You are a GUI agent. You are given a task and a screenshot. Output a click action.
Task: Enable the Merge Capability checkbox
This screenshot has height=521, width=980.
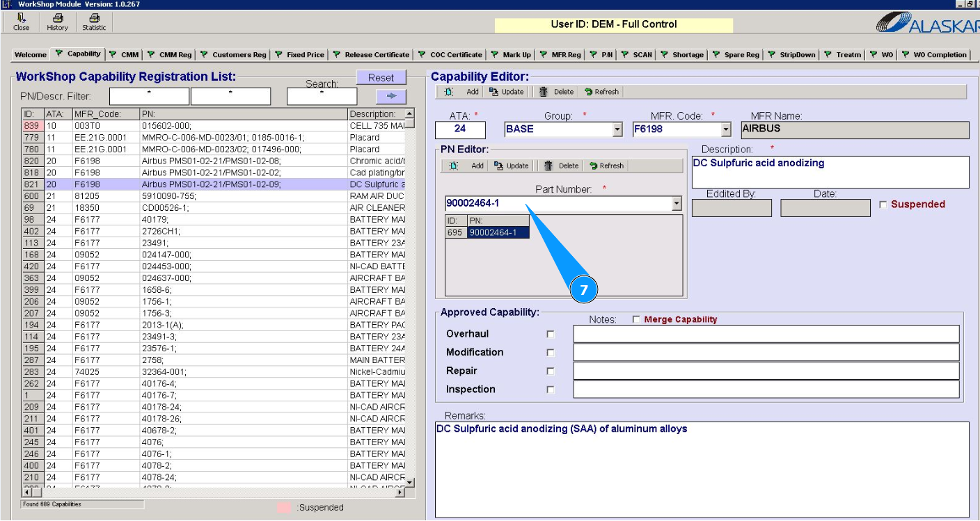point(635,320)
